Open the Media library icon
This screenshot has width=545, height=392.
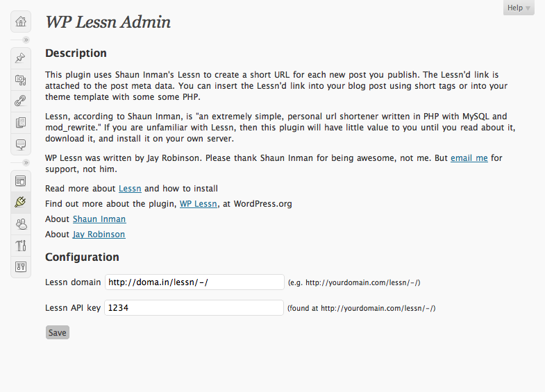tap(21, 80)
